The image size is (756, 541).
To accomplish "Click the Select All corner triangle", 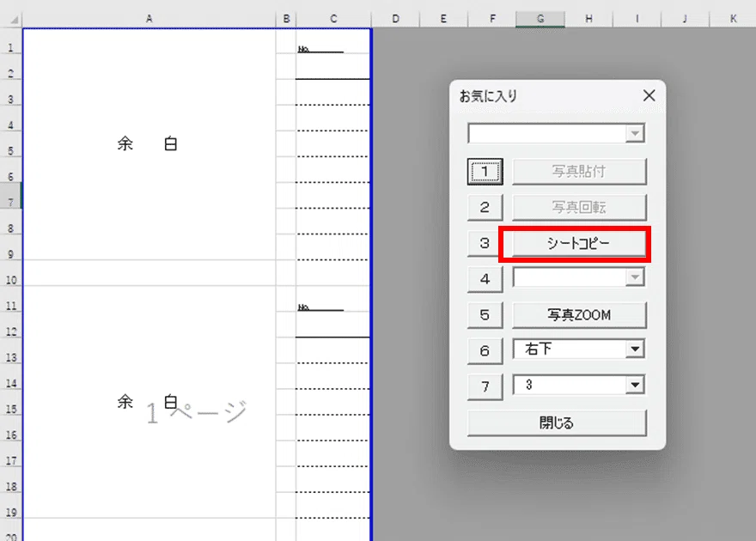I will point(15,20).
